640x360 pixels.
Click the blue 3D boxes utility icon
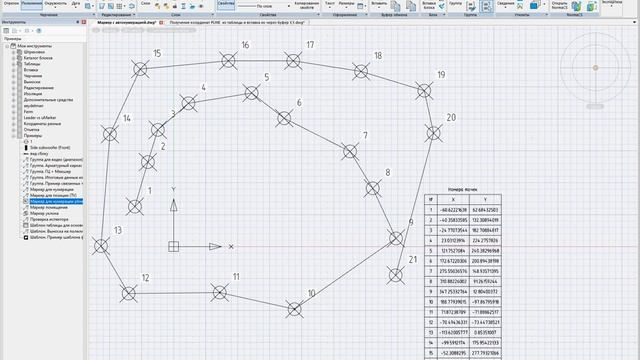tap(535, 5)
